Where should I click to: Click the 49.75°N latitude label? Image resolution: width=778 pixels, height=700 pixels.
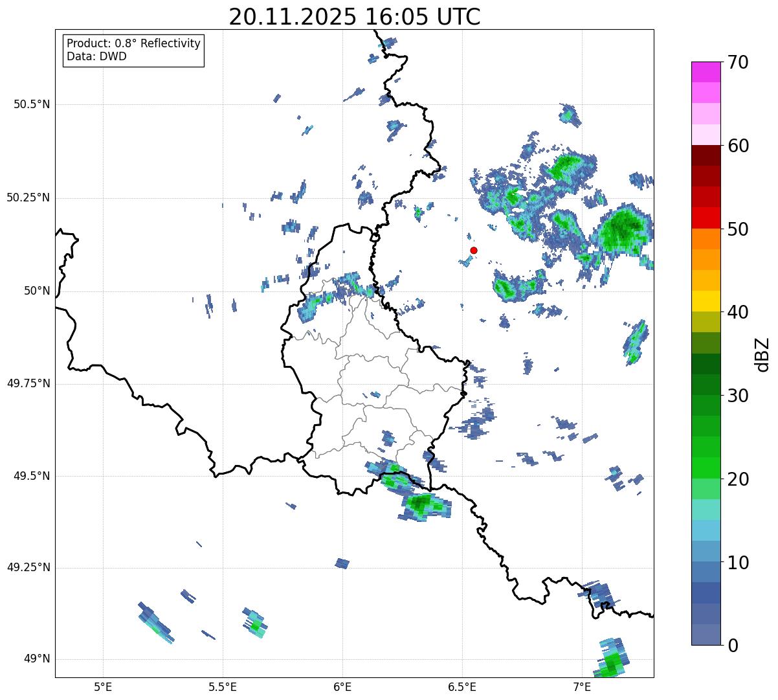[28, 383]
